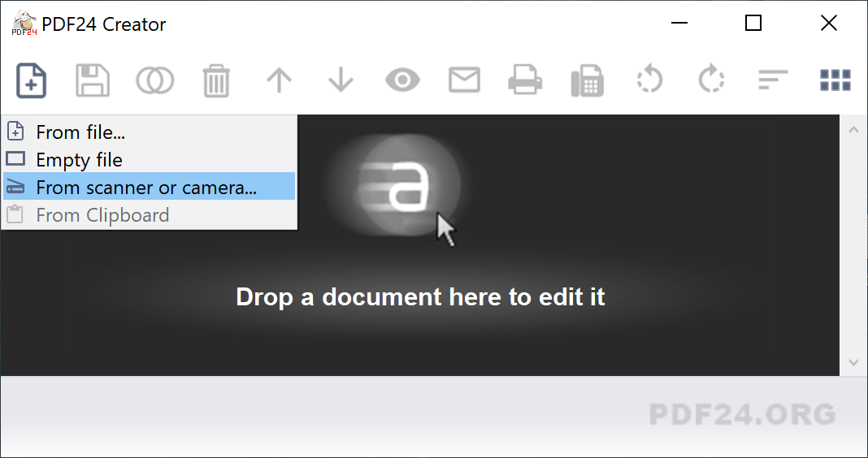Rotate page left with counterclockwise icon
868x458 pixels.
coord(649,80)
